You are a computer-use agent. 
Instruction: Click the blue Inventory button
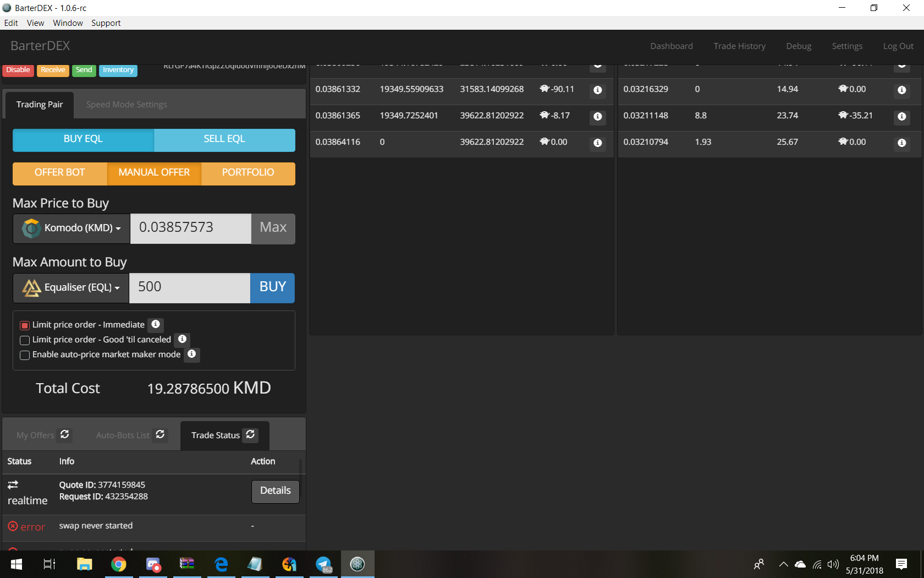pos(118,70)
